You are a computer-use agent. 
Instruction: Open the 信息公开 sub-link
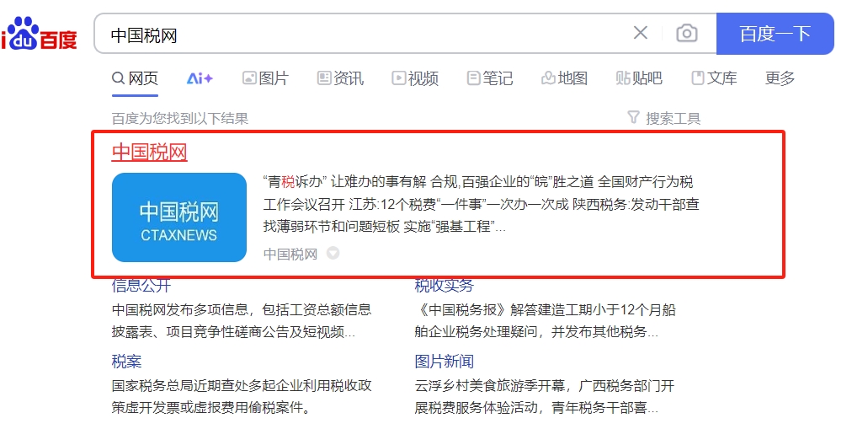click(141, 286)
